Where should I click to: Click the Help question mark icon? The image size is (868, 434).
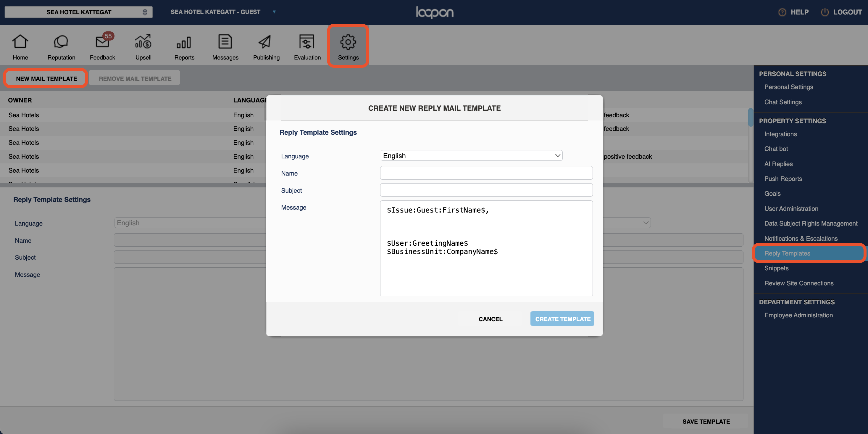pos(782,12)
